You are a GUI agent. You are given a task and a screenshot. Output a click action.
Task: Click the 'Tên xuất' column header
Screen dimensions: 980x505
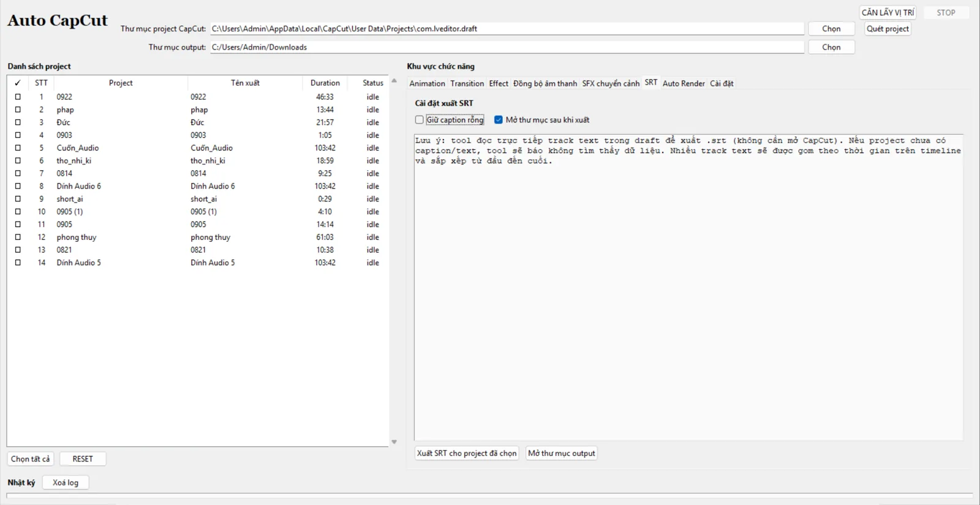coord(245,83)
